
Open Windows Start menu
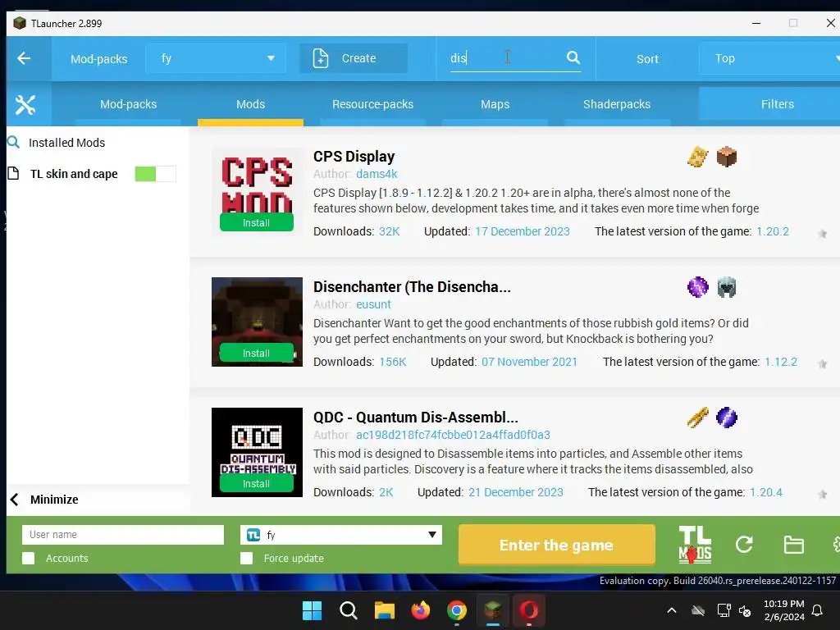[x=312, y=610]
